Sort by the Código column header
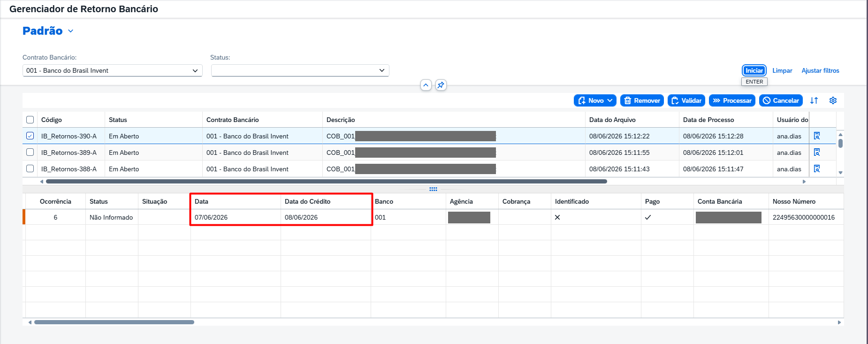 [x=71, y=120]
